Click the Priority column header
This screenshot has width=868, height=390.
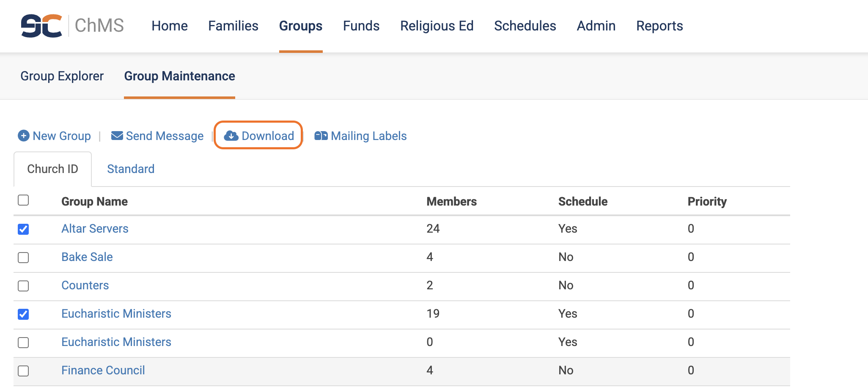(707, 202)
